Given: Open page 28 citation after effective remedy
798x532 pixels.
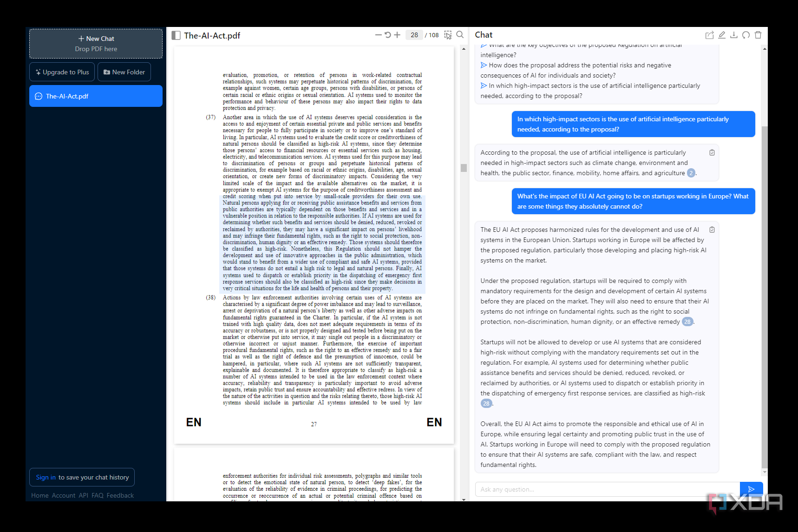Looking at the screenshot, I should (687, 322).
